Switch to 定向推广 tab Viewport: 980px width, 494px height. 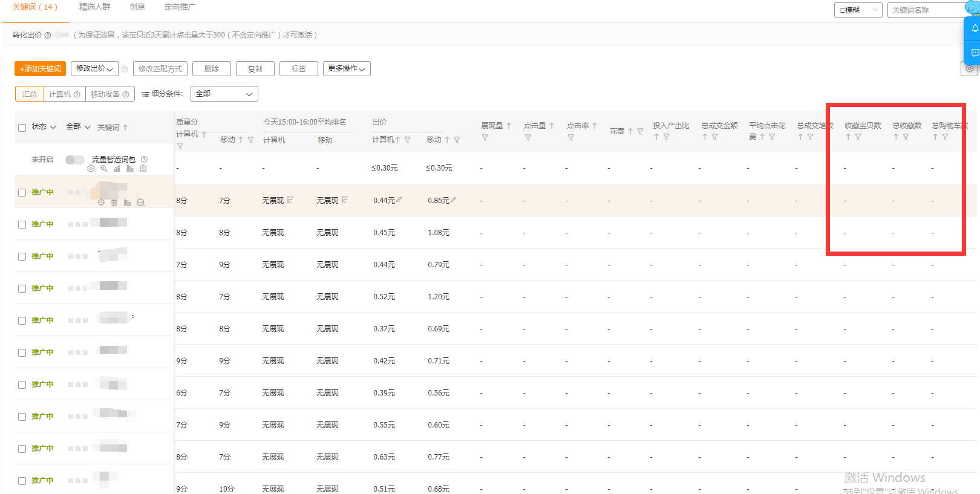(x=180, y=7)
